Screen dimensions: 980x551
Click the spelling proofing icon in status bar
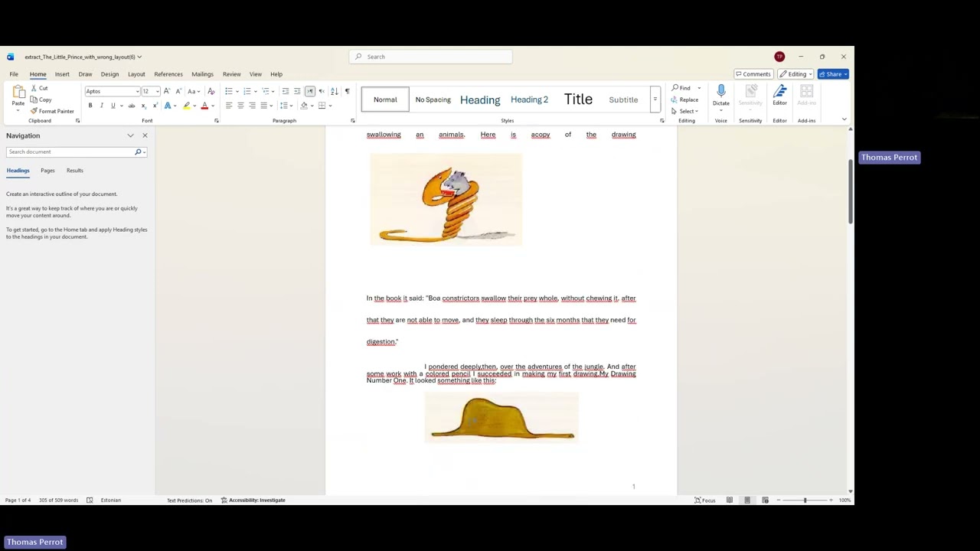[90, 500]
